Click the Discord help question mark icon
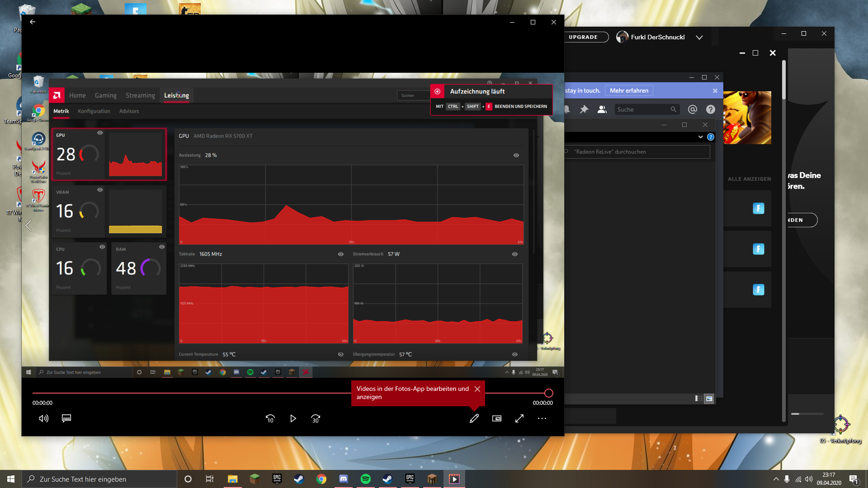The image size is (868, 488). [710, 109]
